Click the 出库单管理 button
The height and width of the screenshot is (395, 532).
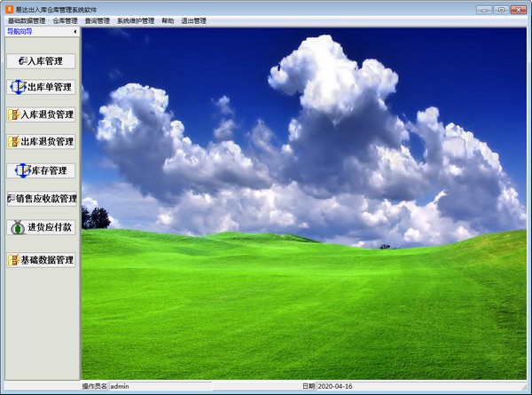point(41,87)
